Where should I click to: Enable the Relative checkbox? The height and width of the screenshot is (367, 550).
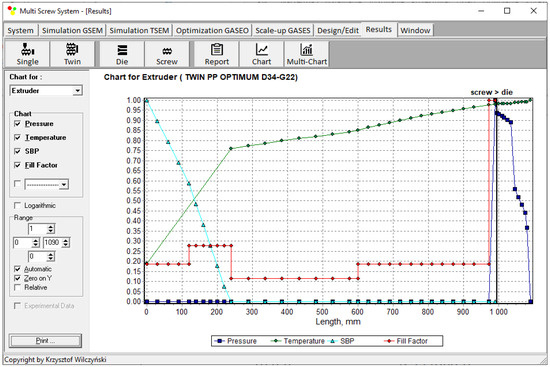click(17, 287)
